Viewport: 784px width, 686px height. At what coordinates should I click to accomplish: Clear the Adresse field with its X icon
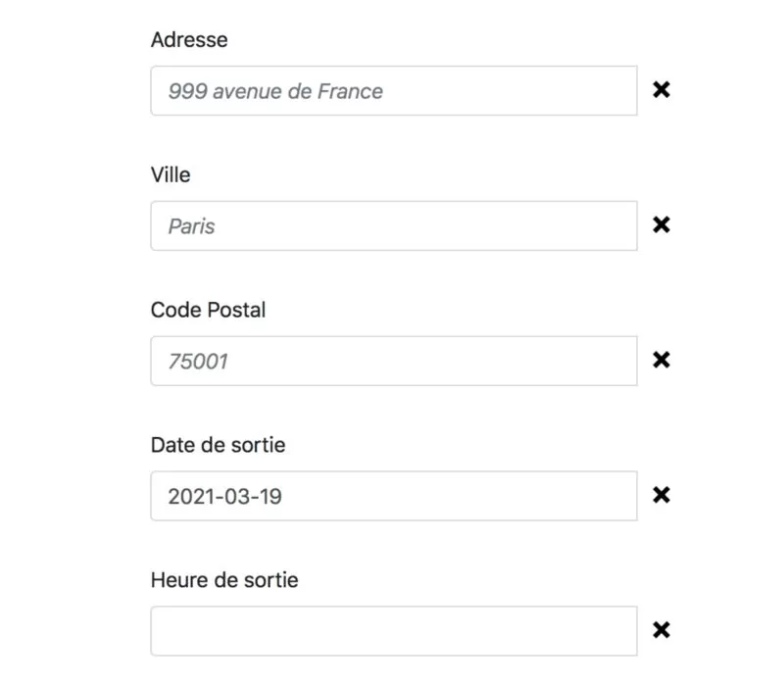click(x=661, y=90)
